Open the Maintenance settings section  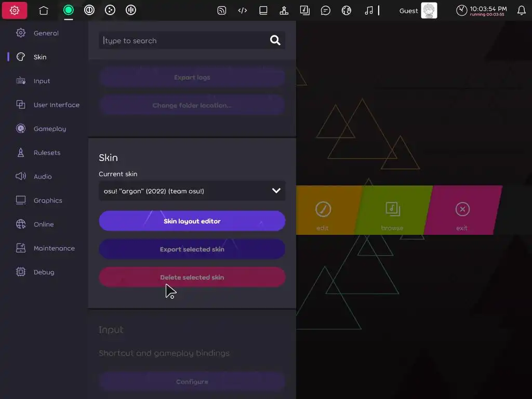(x=44, y=248)
